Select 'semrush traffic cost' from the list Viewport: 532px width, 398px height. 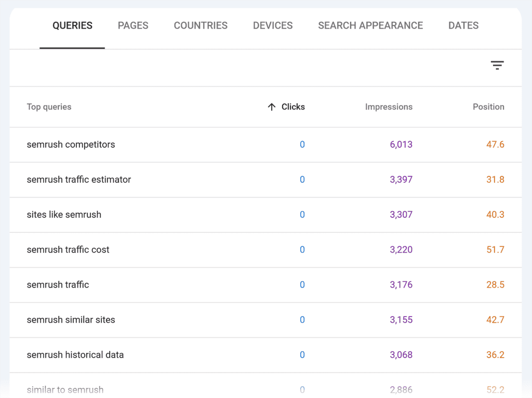click(68, 250)
